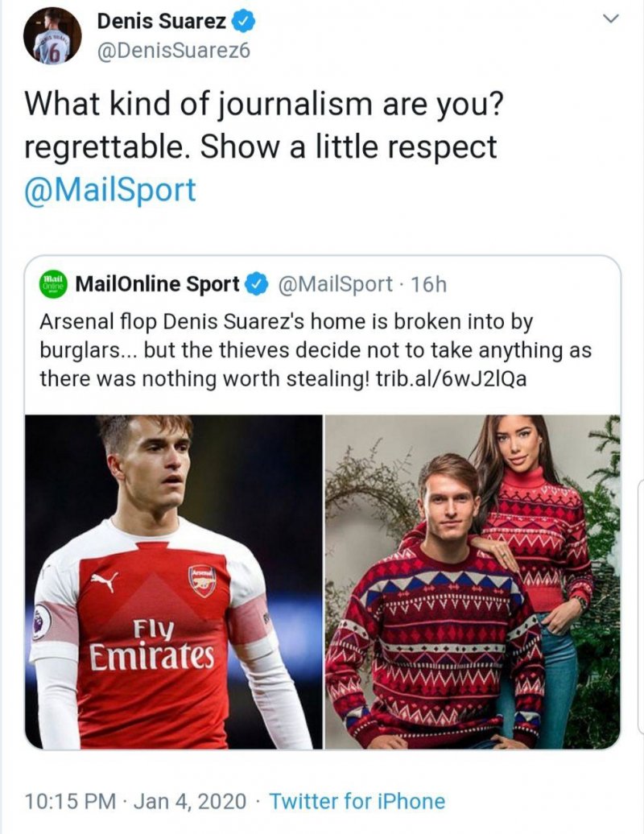Visit the @DenisSuarez6 handle
Image resolution: width=644 pixels, height=834 pixels.
pos(173,51)
